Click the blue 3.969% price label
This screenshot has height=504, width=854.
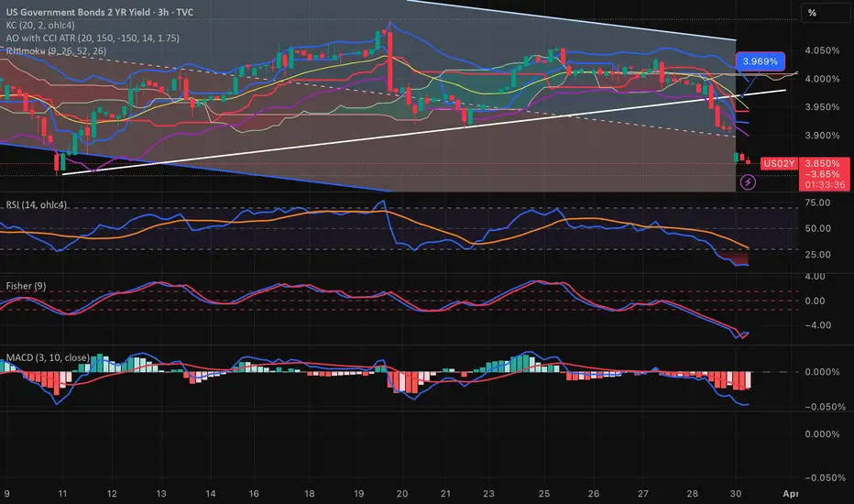point(760,61)
